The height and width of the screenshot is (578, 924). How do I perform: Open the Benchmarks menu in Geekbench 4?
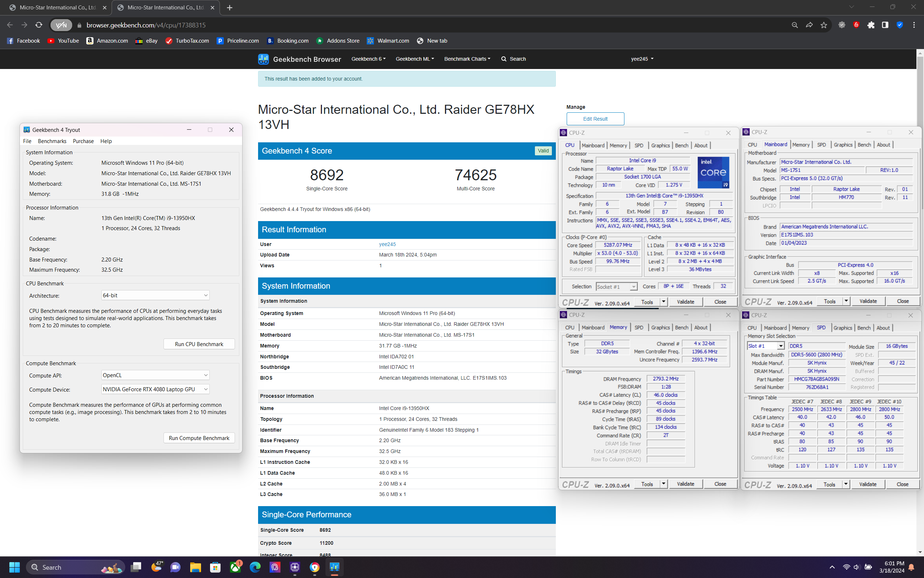pyautogui.click(x=52, y=141)
